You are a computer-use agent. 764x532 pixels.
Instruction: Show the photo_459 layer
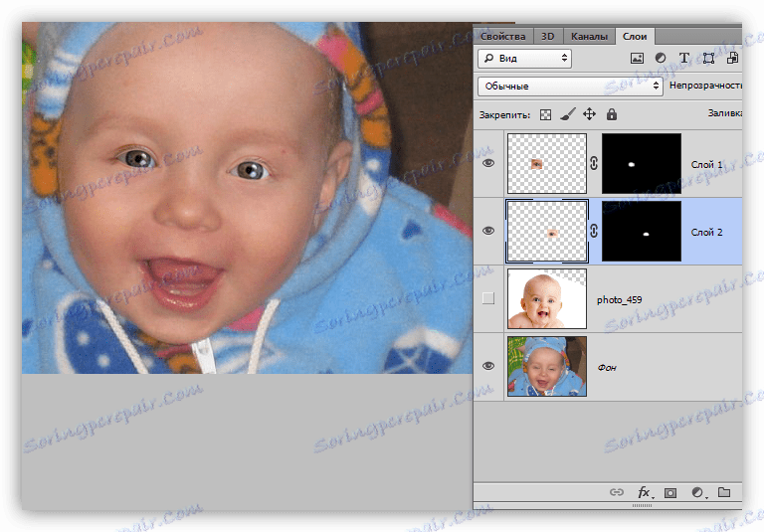(x=488, y=298)
